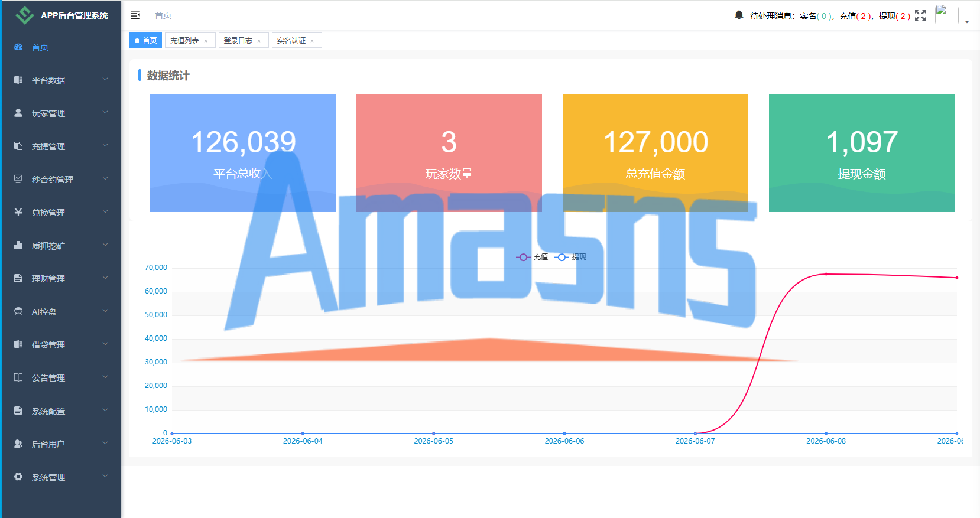This screenshot has height=518, width=980.
Task: Expand the 质押挖矿 menu chevron
Action: click(105, 245)
